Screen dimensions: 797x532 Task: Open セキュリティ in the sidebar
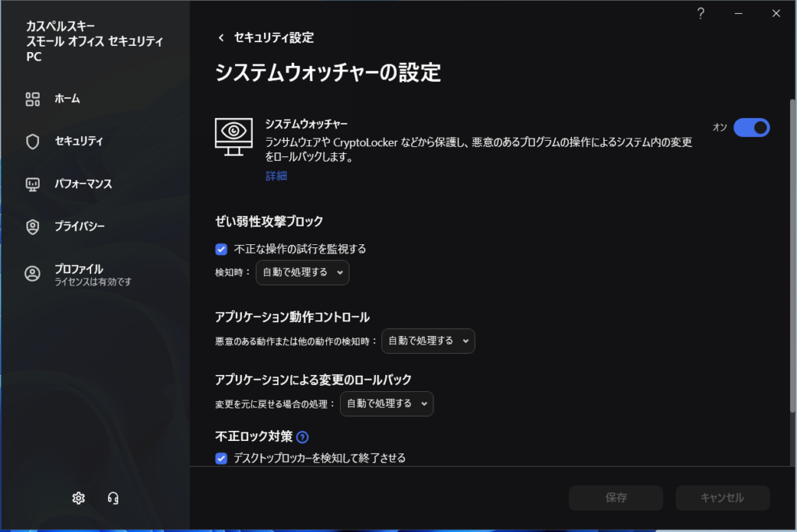click(79, 141)
